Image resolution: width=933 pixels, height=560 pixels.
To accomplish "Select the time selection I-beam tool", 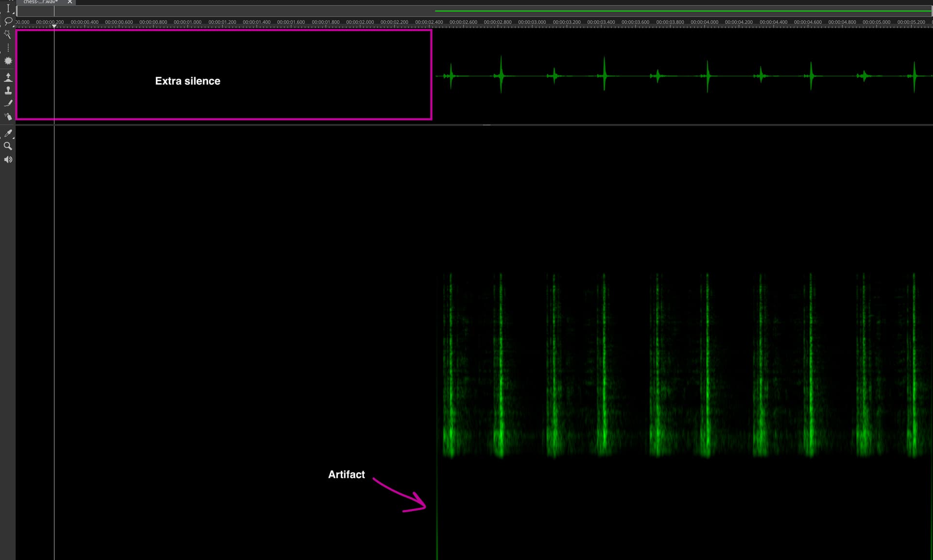I will [x=8, y=9].
